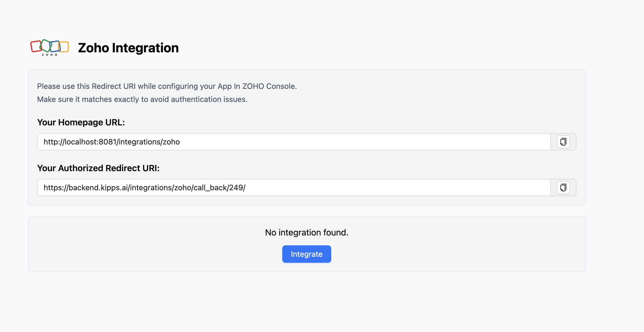Click the Integrate button

click(306, 254)
